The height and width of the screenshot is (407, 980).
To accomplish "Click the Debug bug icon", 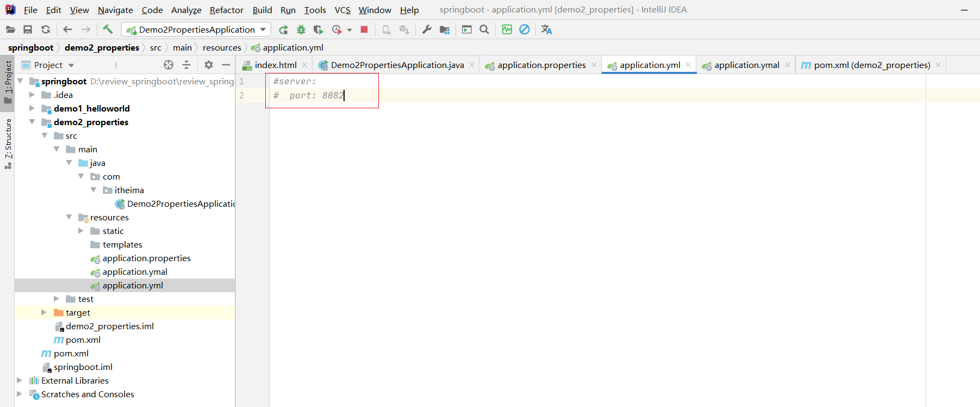I will pyautogui.click(x=301, y=29).
